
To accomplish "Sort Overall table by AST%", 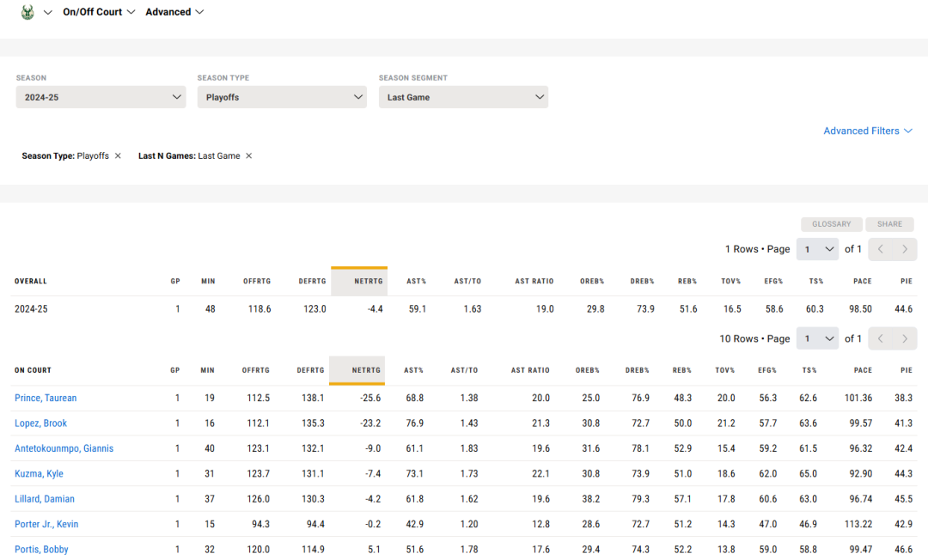I will [x=416, y=282].
